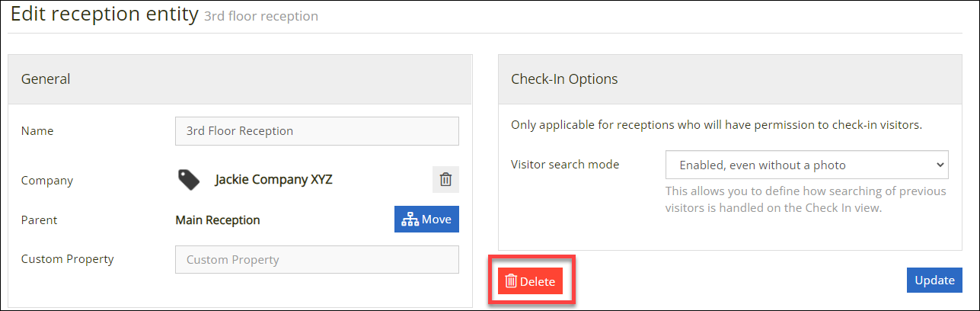Click the Delete label on the red button
This screenshot has height=311, width=980.
538,281
